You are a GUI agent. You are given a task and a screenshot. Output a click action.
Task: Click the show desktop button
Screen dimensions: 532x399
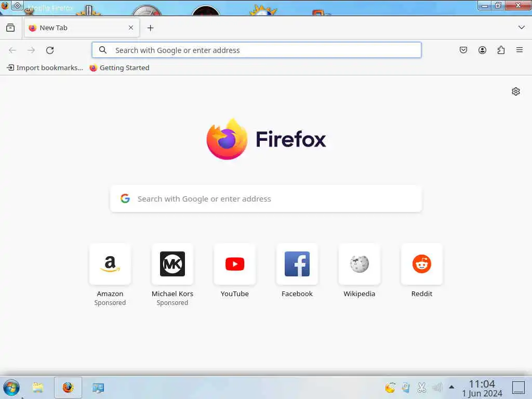click(518, 388)
